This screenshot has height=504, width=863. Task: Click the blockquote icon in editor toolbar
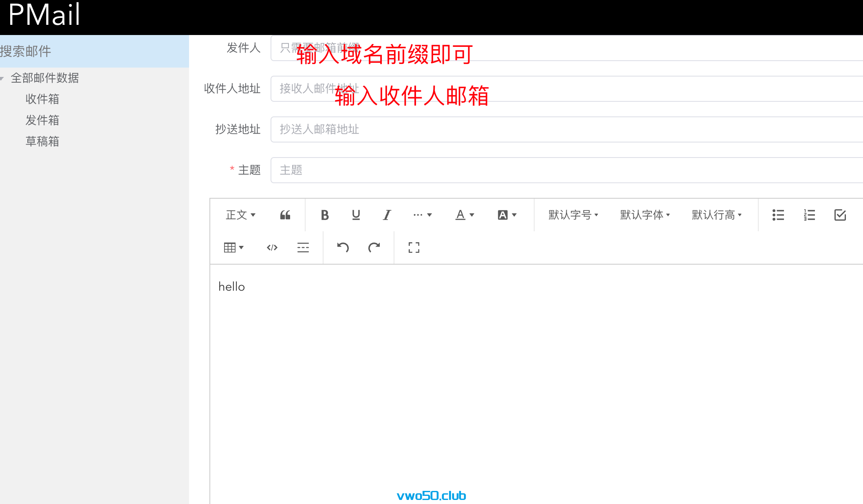[285, 215]
